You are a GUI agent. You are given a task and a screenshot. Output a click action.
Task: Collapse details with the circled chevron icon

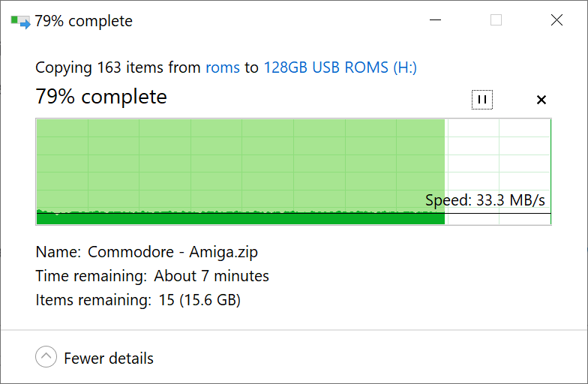(46, 358)
